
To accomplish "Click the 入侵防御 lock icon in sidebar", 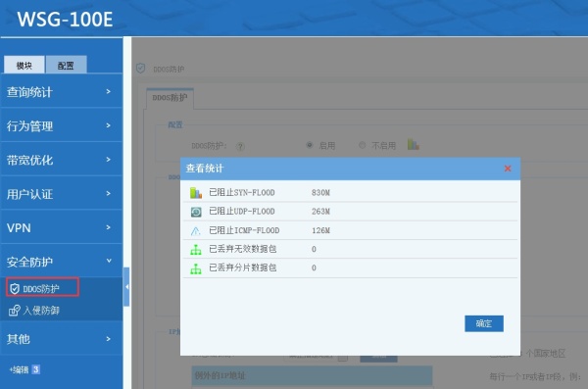I will click(x=15, y=310).
